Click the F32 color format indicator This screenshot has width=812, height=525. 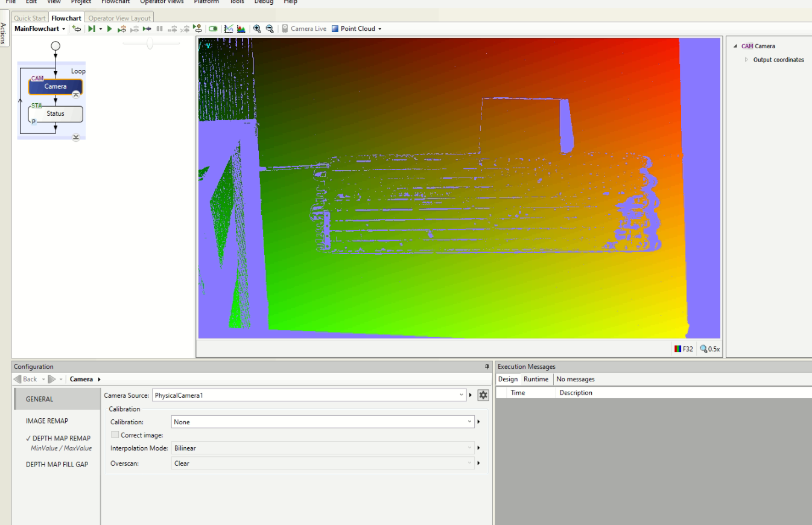pos(684,349)
